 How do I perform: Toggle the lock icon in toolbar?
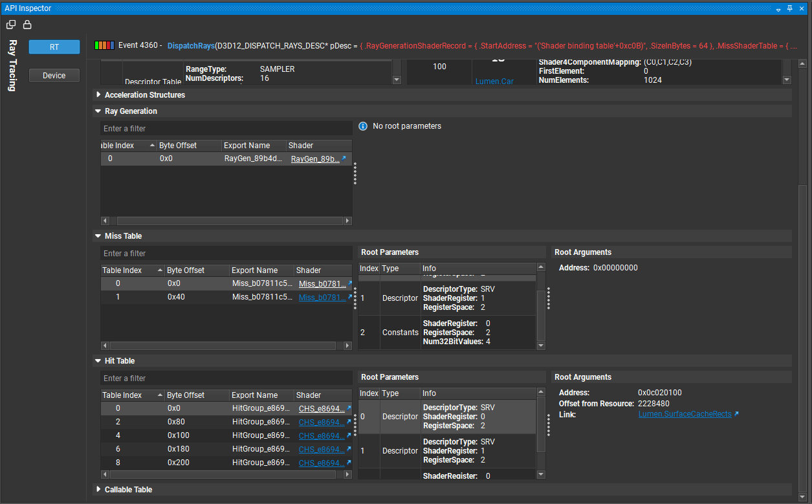(x=27, y=25)
